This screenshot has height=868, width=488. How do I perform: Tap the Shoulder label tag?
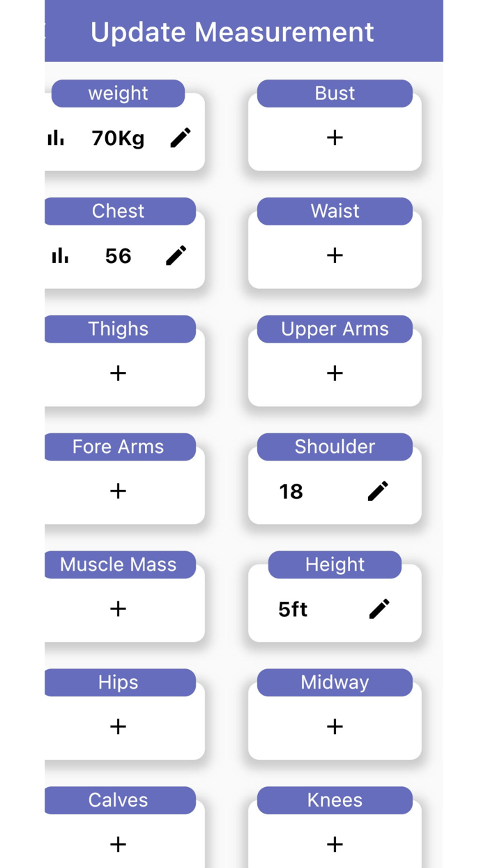click(x=335, y=447)
